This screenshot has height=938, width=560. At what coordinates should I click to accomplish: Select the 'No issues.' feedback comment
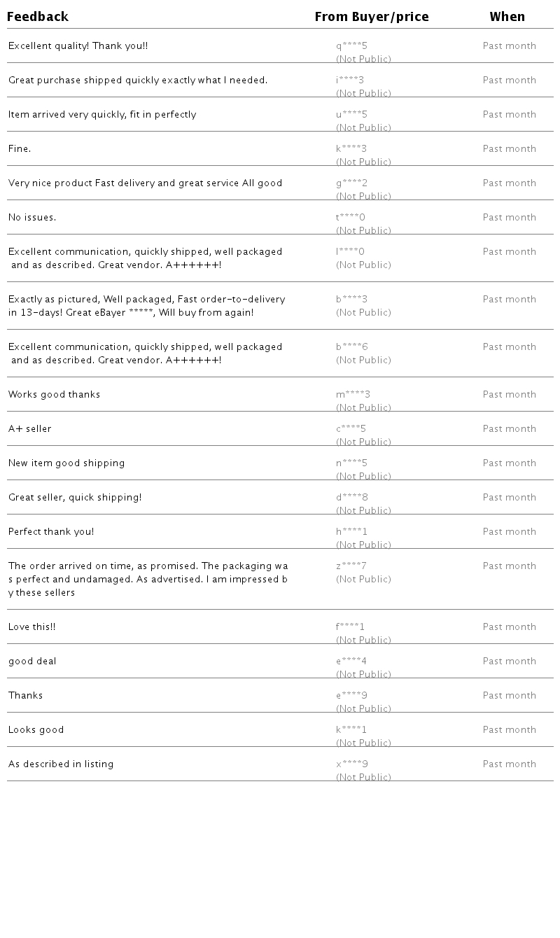tap(32, 218)
